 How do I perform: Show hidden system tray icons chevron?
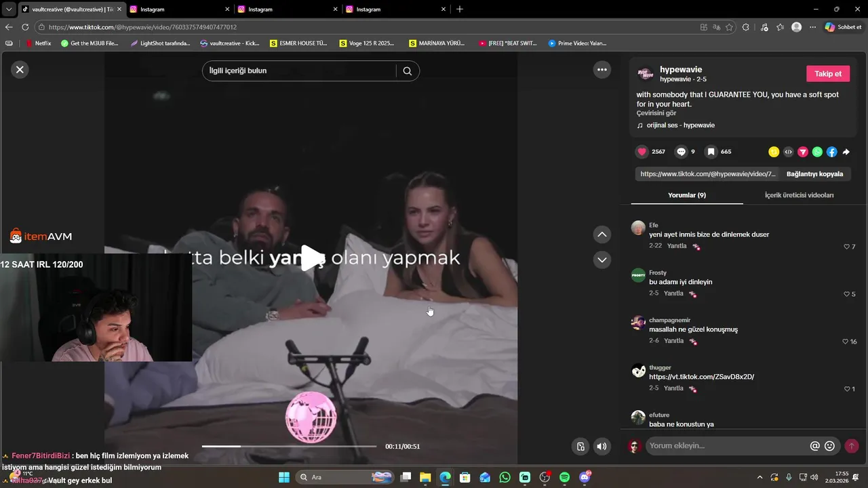(759, 477)
